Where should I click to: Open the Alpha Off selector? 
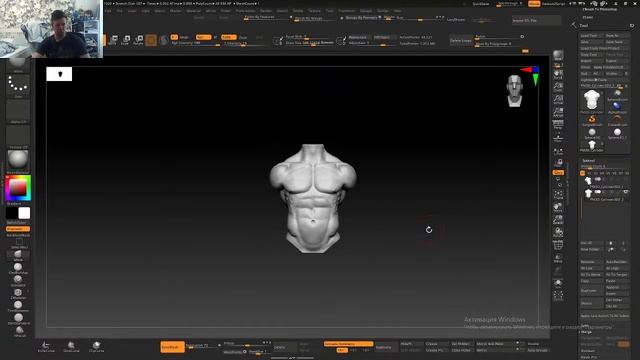pos(18,112)
